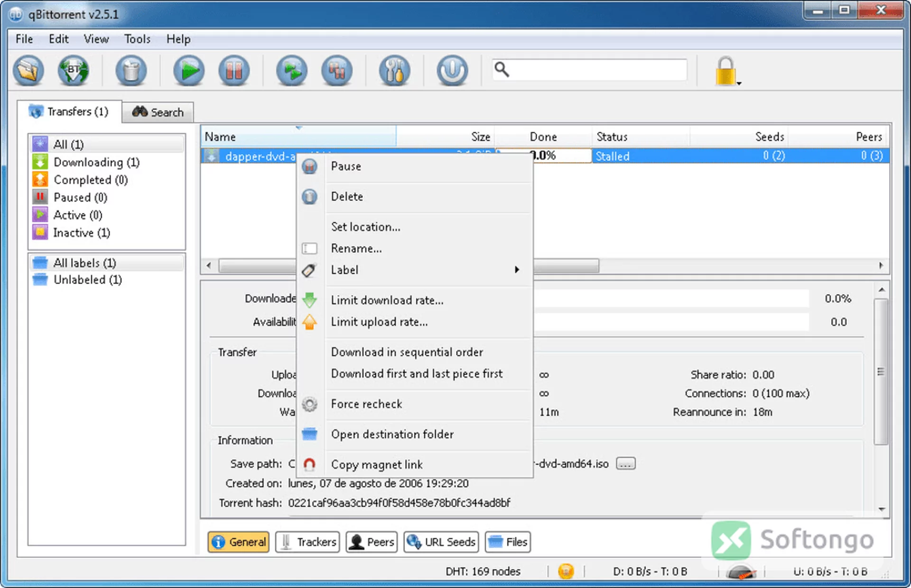This screenshot has height=588, width=911.
Task: Expand the Label submenu
Action: point(415,270)
